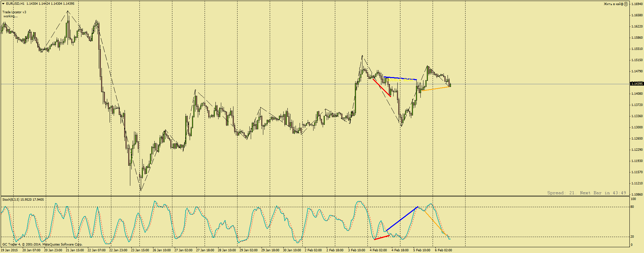Click the Stochastic level 20 scale label

(x=632, y=237)
